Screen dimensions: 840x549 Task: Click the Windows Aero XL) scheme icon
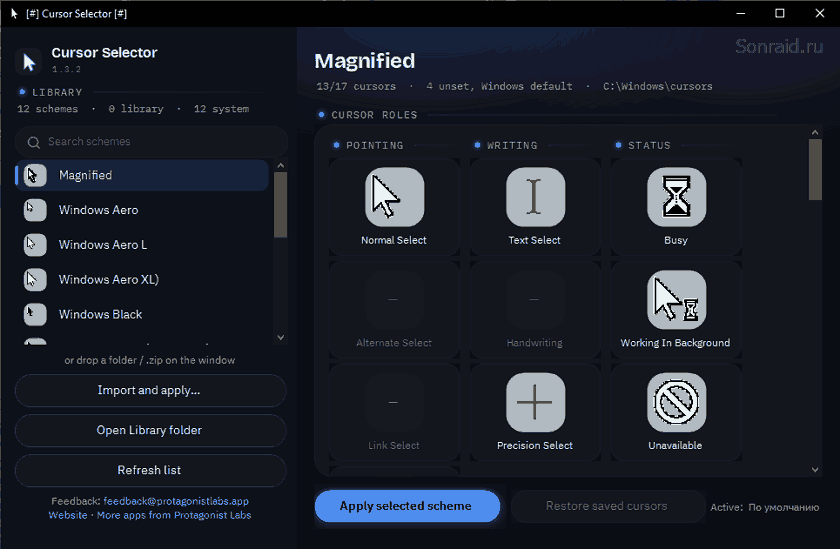(x=35, y=280)
